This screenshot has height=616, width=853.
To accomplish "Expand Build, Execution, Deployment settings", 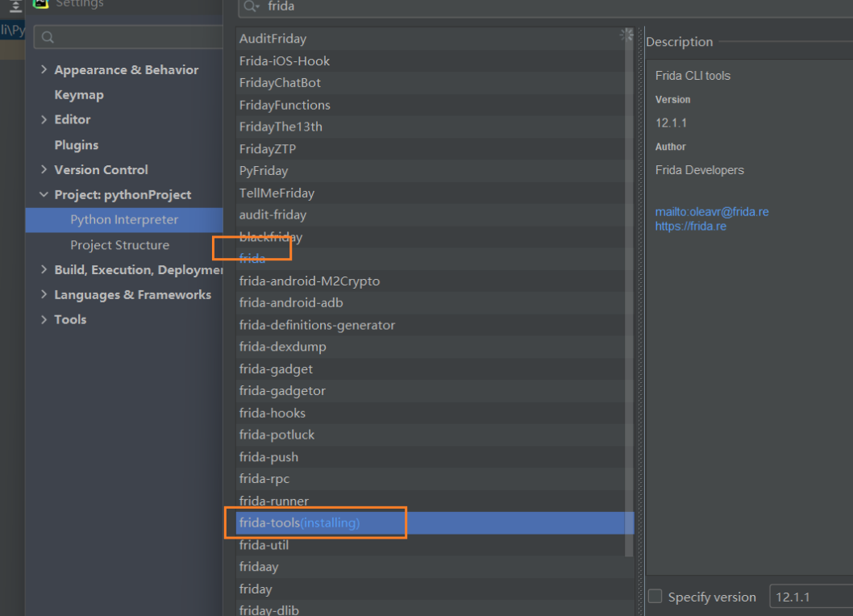I will (x=44, y=269).
